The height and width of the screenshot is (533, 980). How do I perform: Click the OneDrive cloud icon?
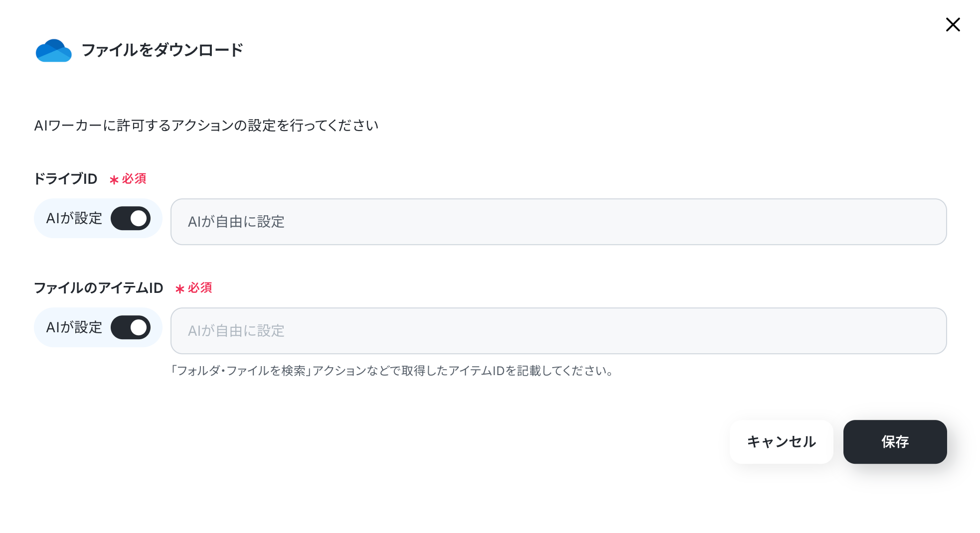[54, 50]
